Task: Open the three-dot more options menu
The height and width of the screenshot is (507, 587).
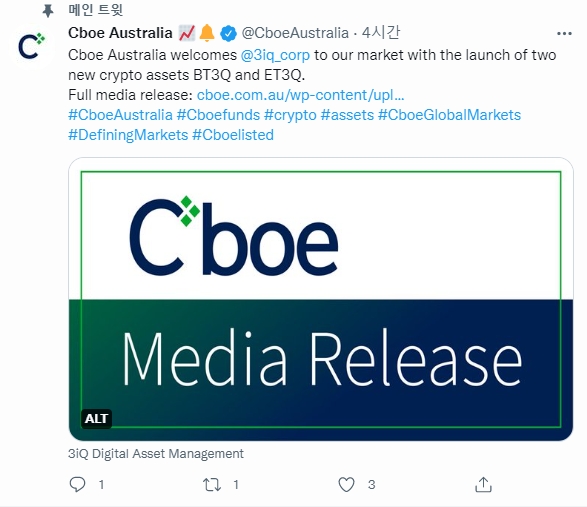Action: tap(564, 34)
